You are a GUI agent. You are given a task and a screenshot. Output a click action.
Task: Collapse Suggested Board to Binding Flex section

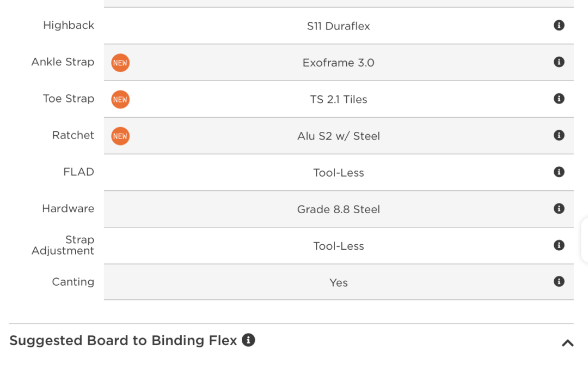[567, 343]
